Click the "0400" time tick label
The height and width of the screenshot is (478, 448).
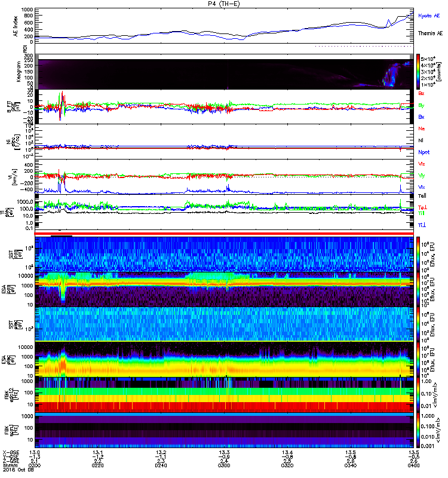[x=413, y=465]
